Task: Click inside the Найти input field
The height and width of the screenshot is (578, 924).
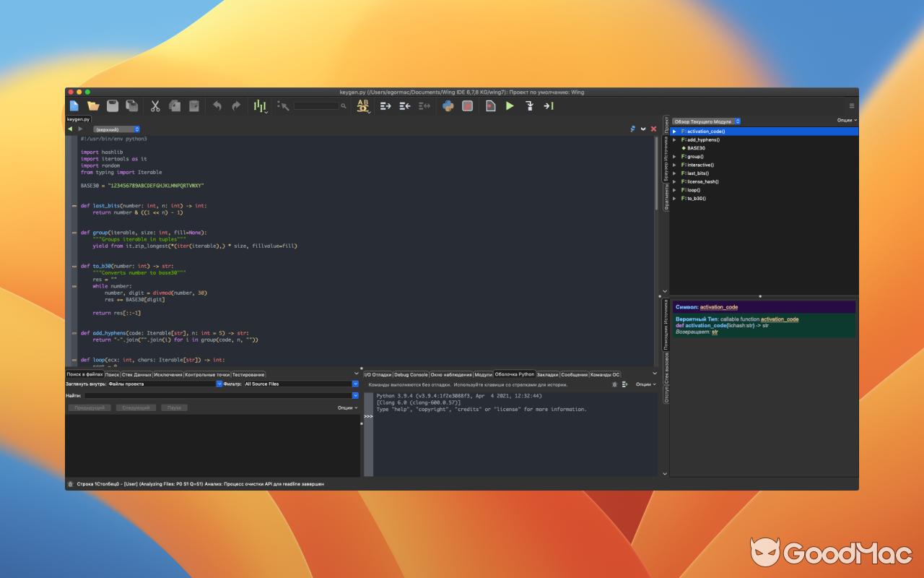Action: click(217, 394)
